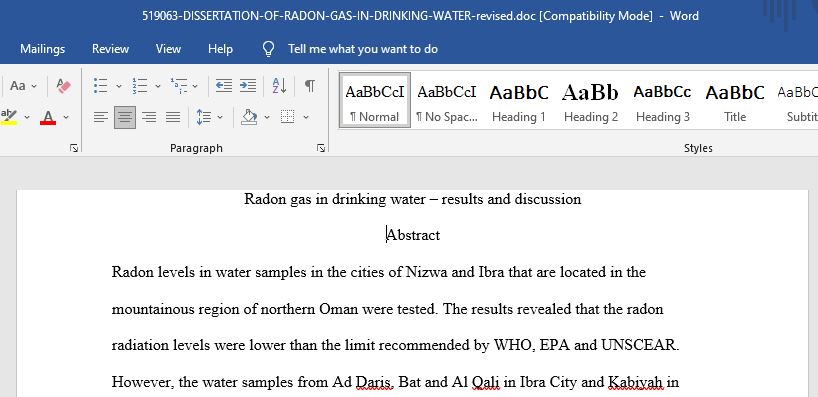818x397 pixels.
Task: Open borders dropdown arrow
Action: click(x=306, y=117)
